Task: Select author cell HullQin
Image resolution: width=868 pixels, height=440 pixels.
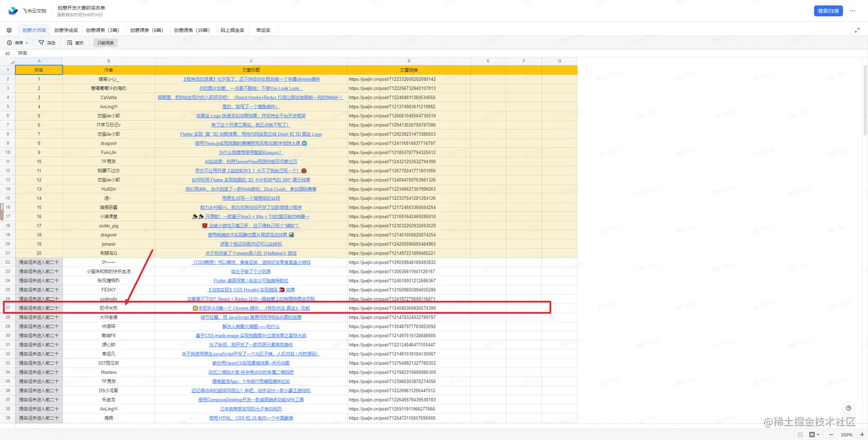Action: [x=108, y=189]
